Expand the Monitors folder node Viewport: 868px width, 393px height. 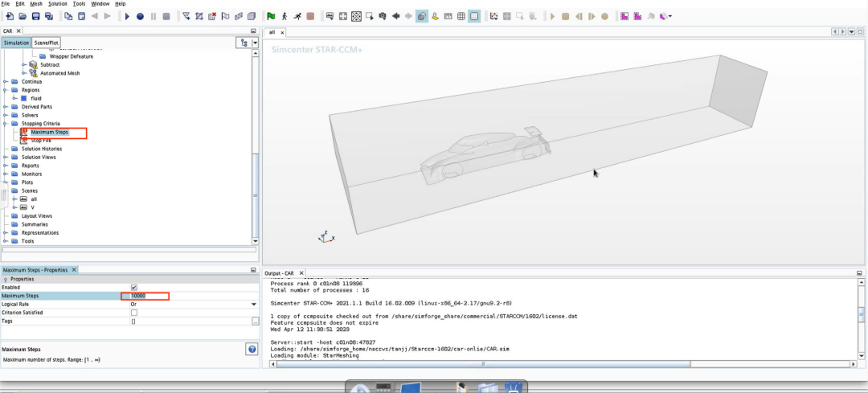[6, 174]
